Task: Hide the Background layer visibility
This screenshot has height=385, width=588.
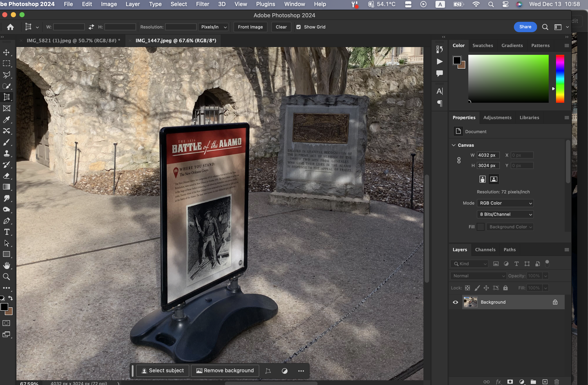Action: coord(455,302)
